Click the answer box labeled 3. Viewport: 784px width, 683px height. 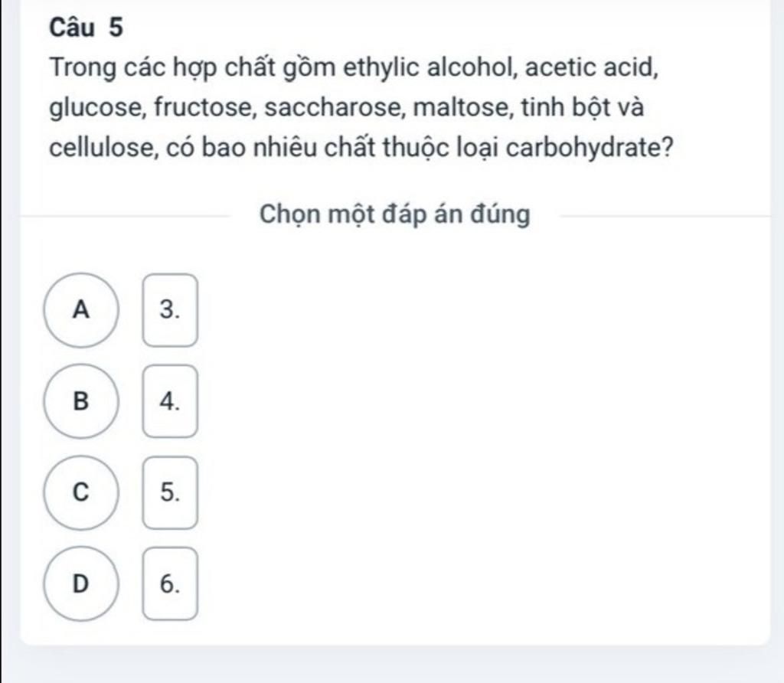pos(170,310)
